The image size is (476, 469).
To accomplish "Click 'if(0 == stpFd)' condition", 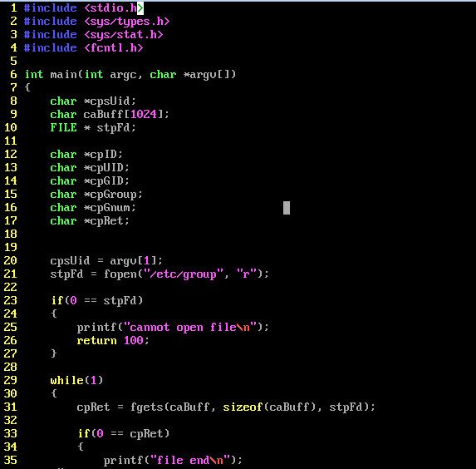I will pos(97,301).
